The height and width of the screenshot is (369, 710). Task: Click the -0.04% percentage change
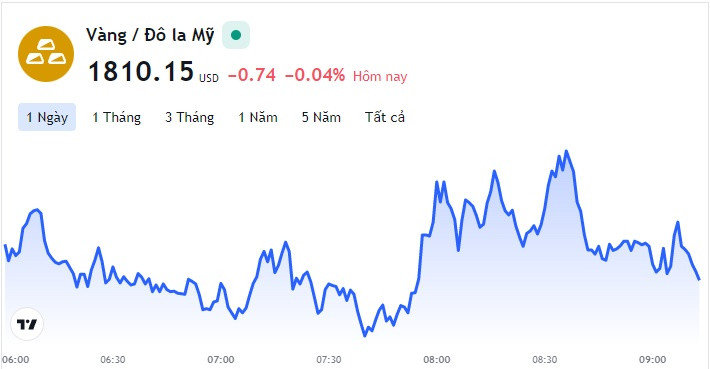tap(315, 75)
